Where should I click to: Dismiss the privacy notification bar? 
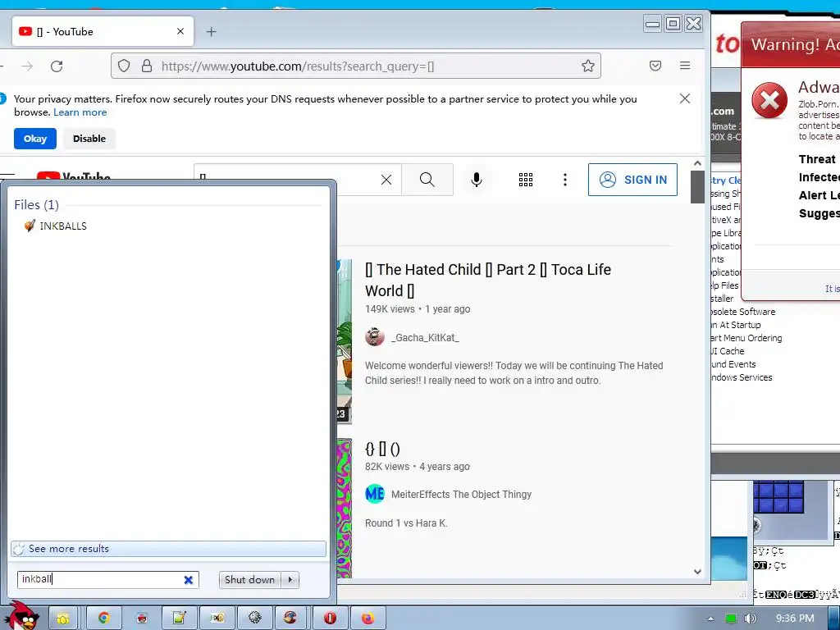point(685,98)
